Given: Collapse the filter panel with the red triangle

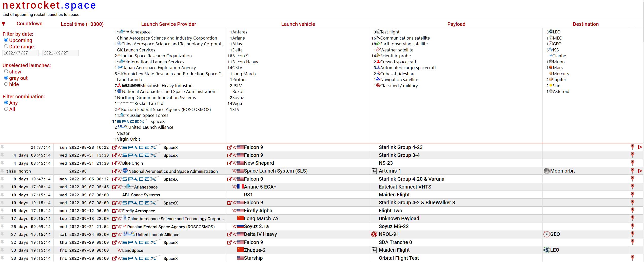Looking at the screenshot, I should click(x=4, y=24).
